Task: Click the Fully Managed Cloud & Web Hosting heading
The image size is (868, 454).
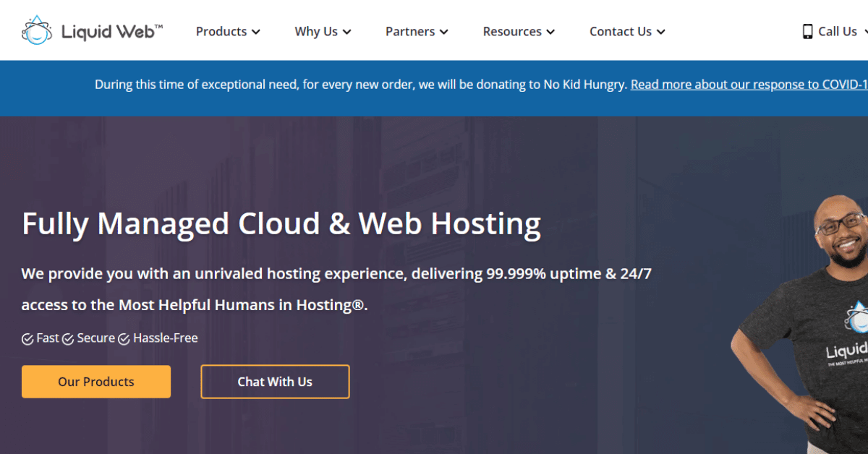Action: coord(281,224)
